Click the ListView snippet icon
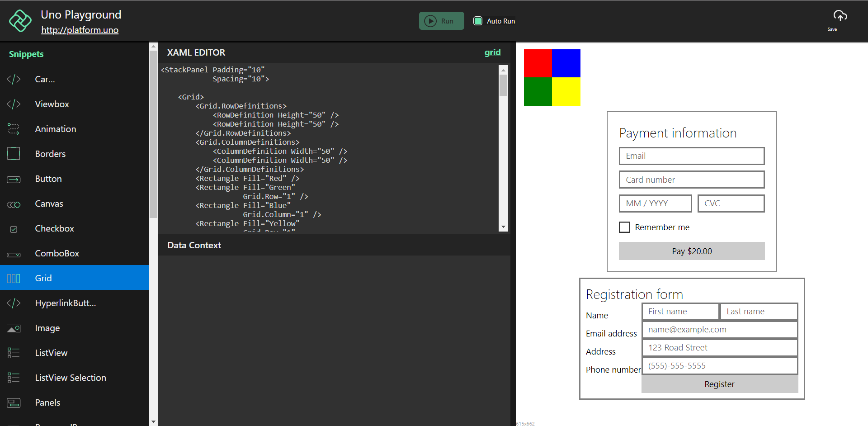Viewport: 868px width, 426px height. coord(14,353)
